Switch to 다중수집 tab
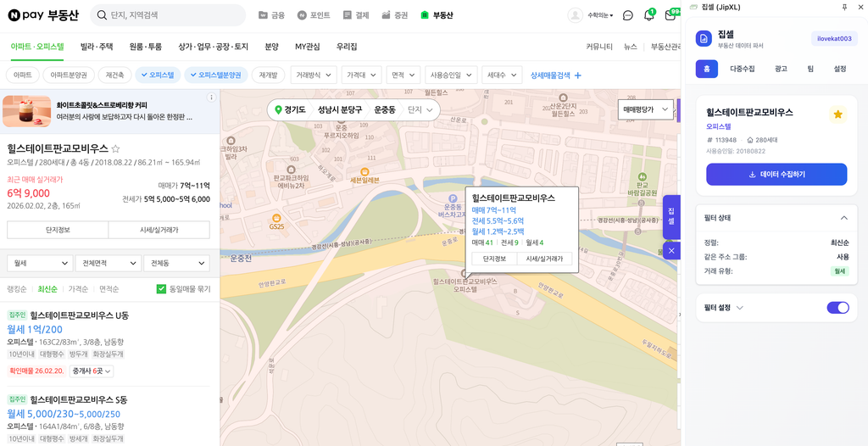This screenshot has height=446, width=868. coord(743,69)
